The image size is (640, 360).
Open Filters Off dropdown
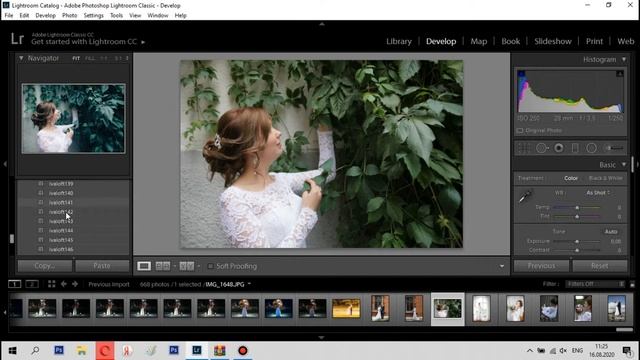[x=594, y=284]
